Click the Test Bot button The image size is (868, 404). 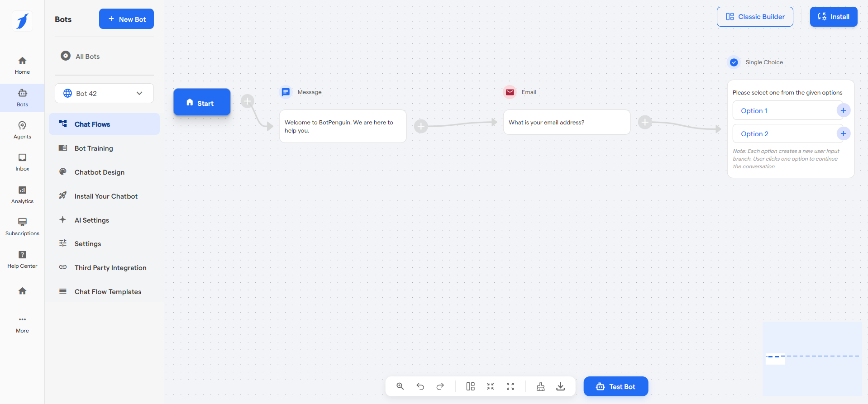point(615,386)
